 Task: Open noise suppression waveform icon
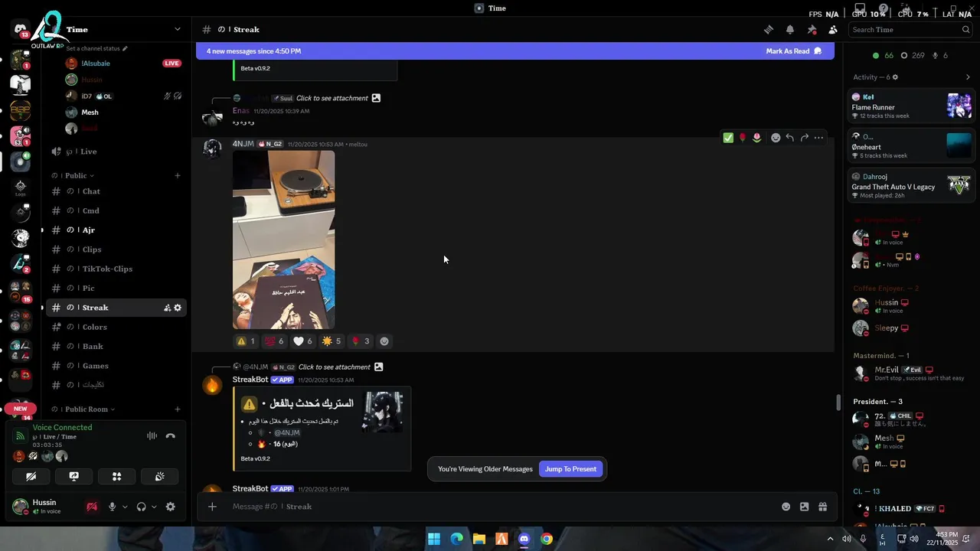click(x=152, y=436)
